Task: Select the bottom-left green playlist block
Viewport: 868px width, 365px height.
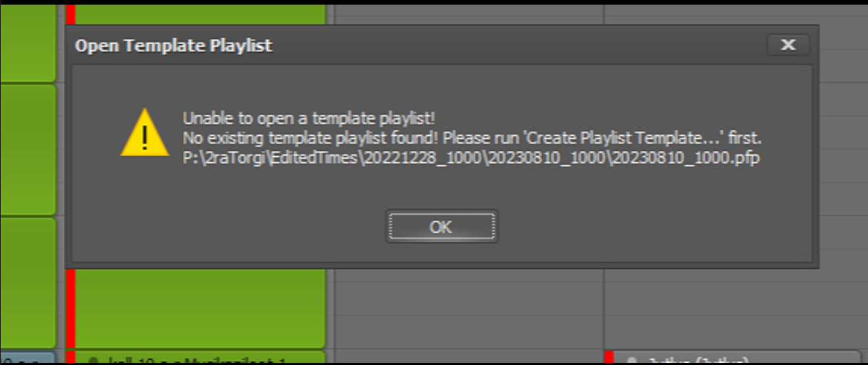Action: (x=28, y=282)
